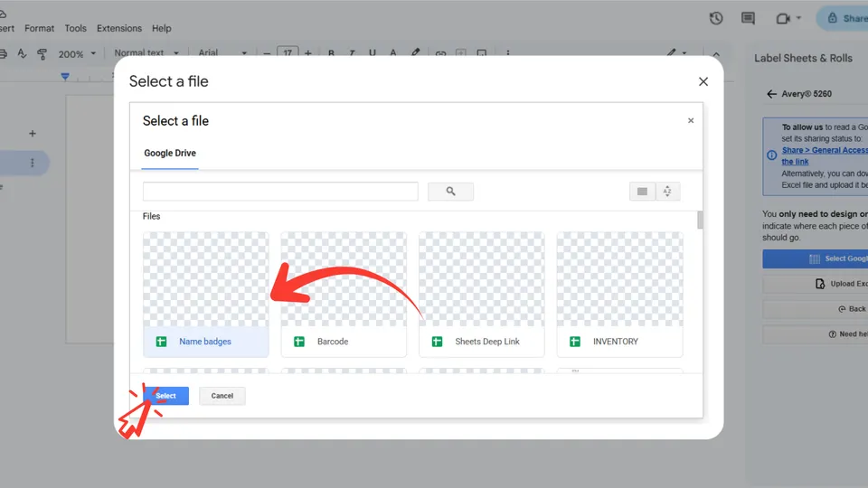The image size is (868, 488).
Task: Open the text color tool
Action: (x=393, y=53)
